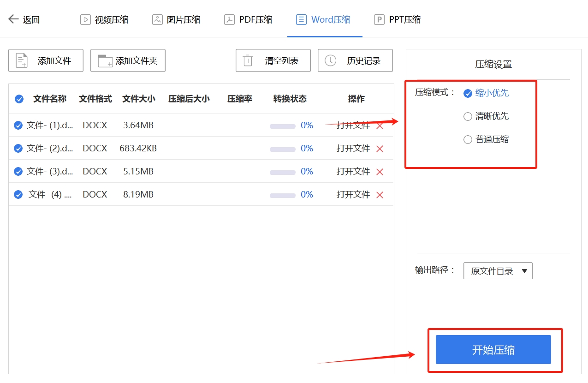Click the 添加文件夹 folder icon
Screen dimensions: 588x383
pos(105,60)
